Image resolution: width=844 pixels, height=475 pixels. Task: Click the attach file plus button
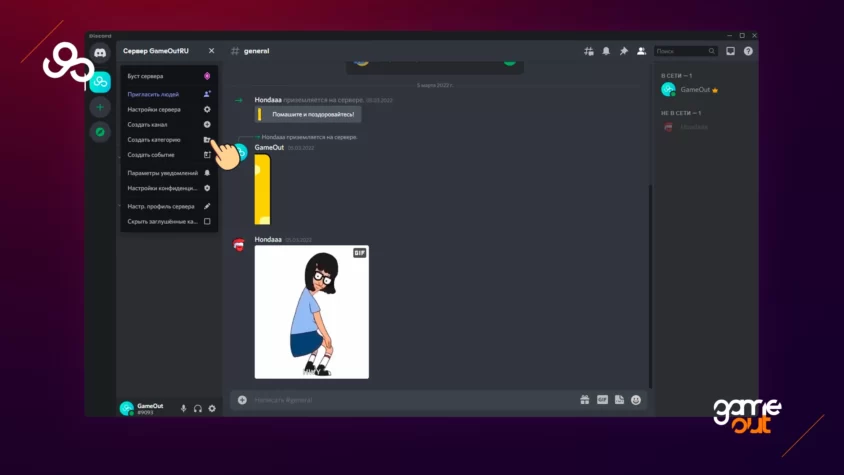coord(242,400)
